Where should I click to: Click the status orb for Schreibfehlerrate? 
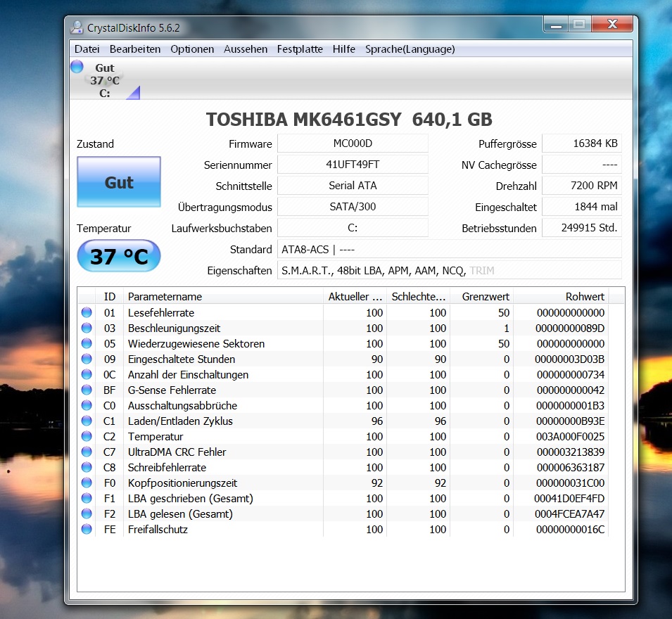click(87, 467)
